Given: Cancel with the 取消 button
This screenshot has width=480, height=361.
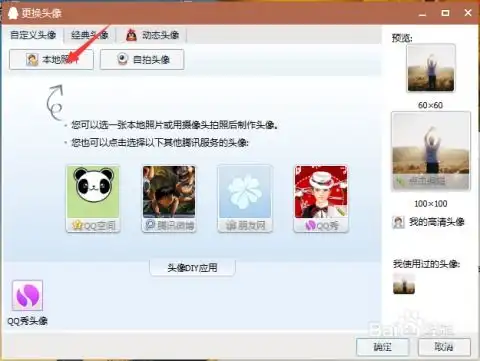Looking at the screenshot, I should (444, 347).
